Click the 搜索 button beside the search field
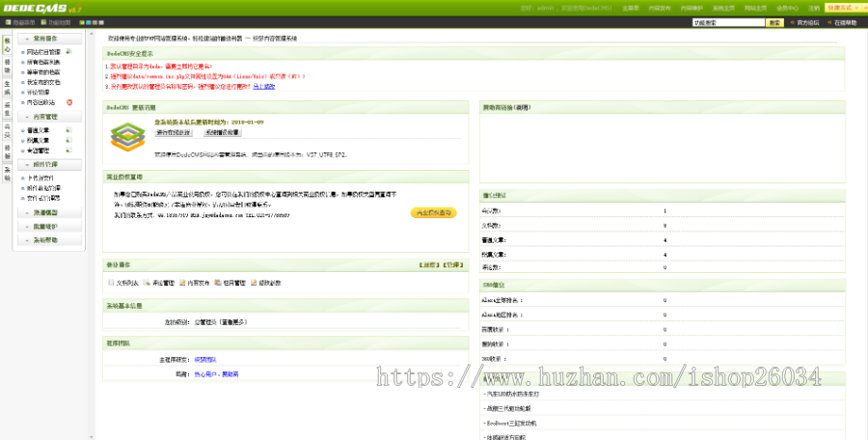The height and width of the screenshot is (440, 868). (x=774, y=23)
